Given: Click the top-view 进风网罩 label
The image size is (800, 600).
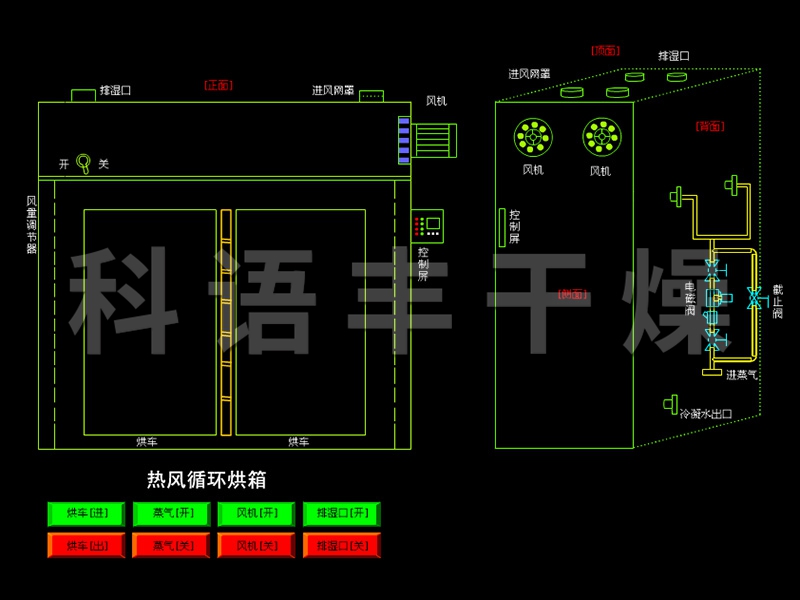Looking at the screenshot, I should coord(529,74).
